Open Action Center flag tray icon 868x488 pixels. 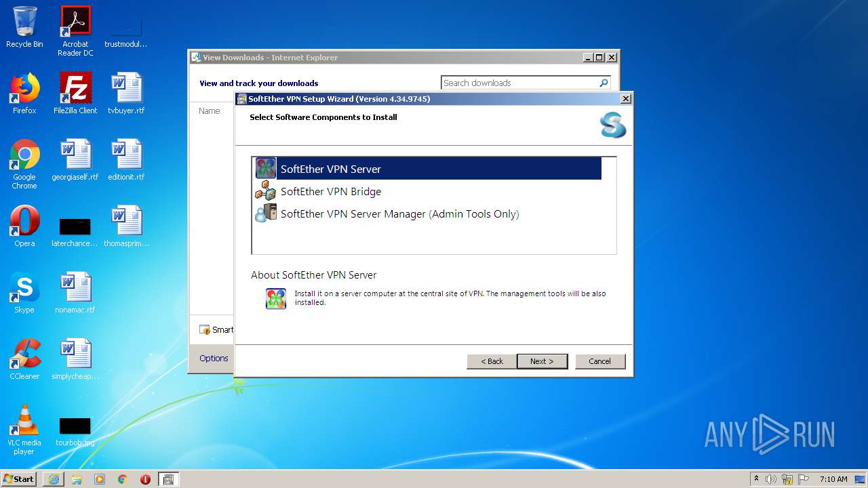pyautogui.click(x=803, y=479)
